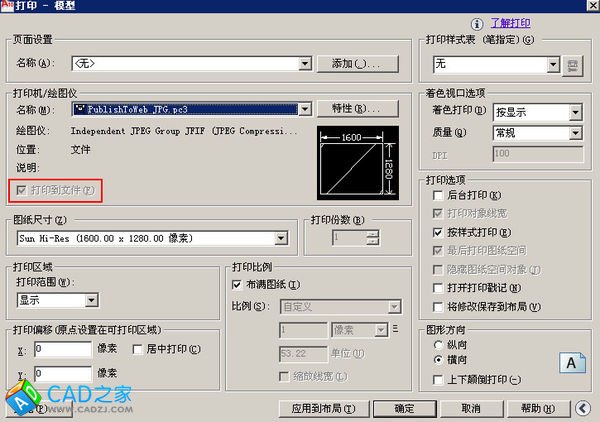
Task: Expand the 着色打印 dropdown set to 按显示
Action: click(x=575, y=113)
